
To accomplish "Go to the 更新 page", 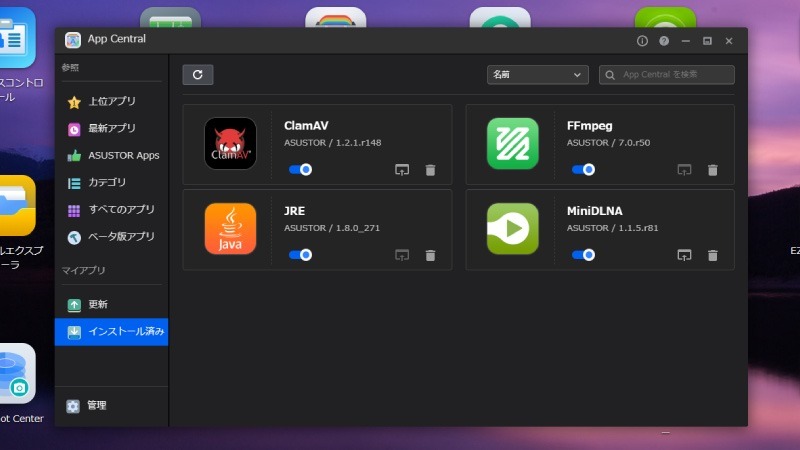I will (x=97, y=305).
